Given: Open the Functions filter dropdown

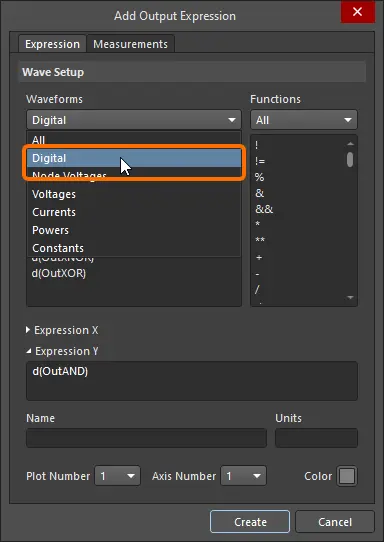Looking at the screenshot, I should (x=304, y=120).
